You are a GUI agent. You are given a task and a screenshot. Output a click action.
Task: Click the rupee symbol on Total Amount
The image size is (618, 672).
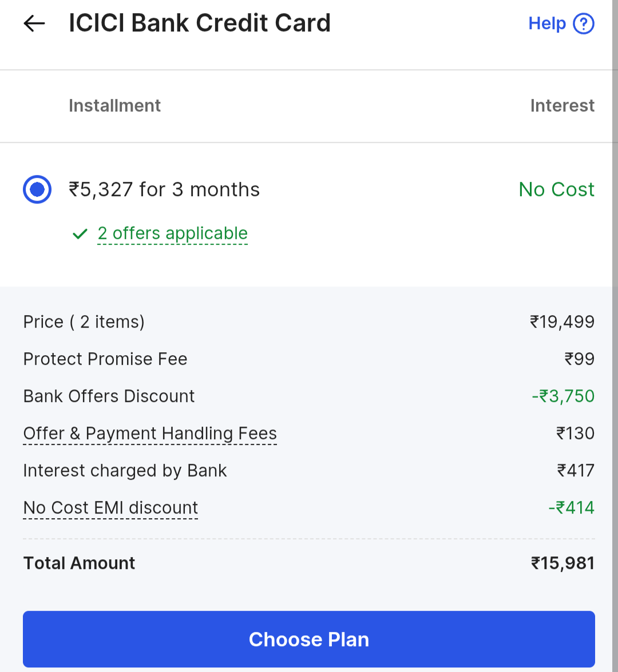tap(537, 563)
